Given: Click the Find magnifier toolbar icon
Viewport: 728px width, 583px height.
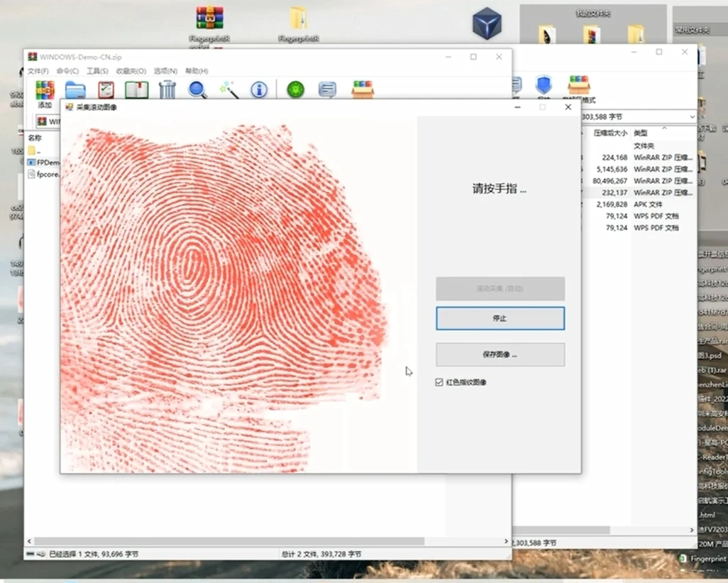Looking at the screenshot, I should [x=197, y=89].
